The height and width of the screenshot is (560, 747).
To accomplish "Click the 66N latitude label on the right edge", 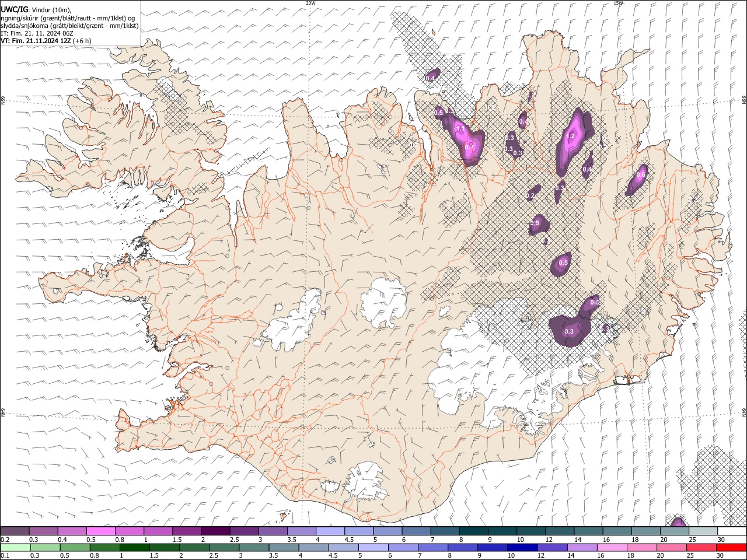I will [x=744, y=100].
